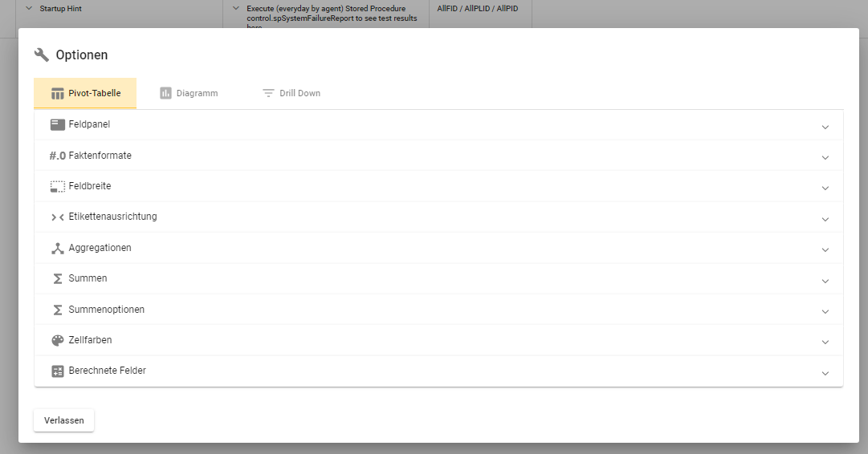
Task: Open the Drill Down tab
Action: pyautogui.click(x=291, y=93)
